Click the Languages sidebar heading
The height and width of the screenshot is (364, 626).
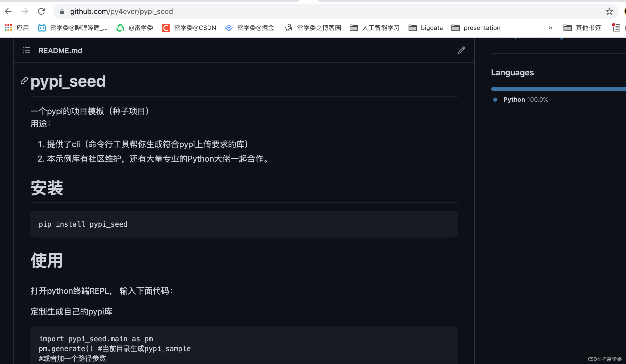[x=512, y=73]
